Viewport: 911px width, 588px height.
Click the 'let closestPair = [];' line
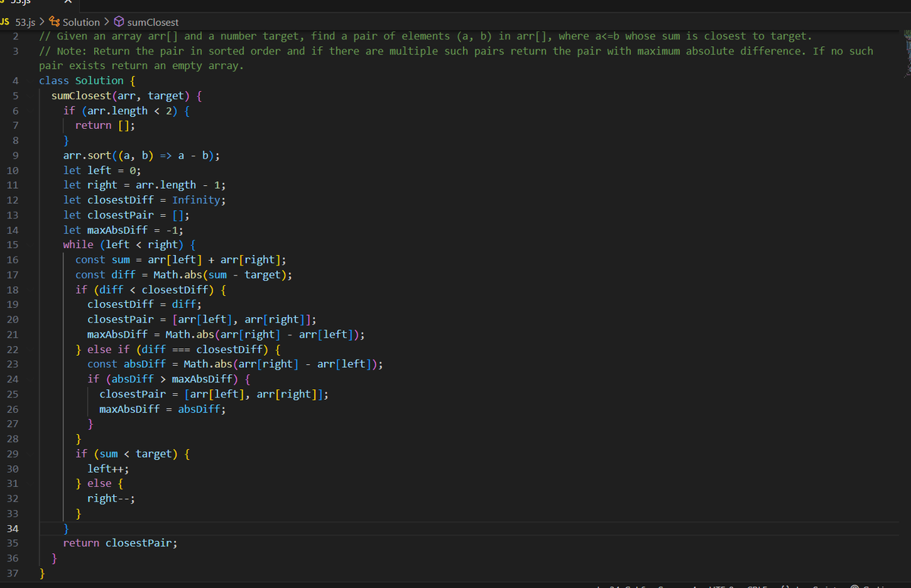pos(126,215)
